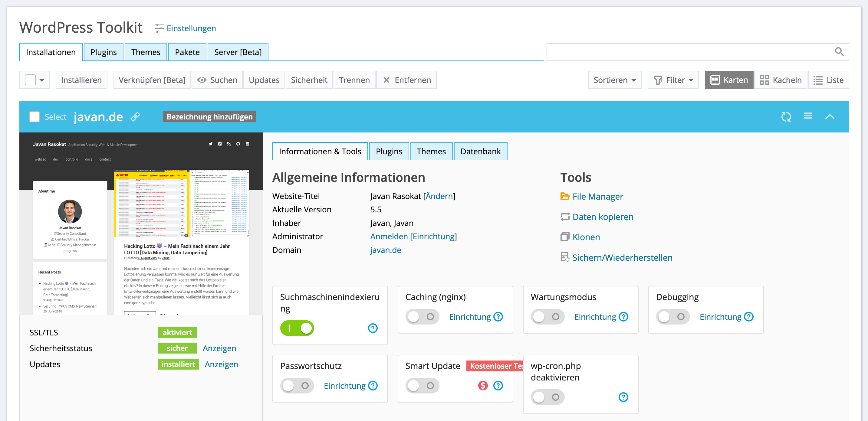Click the RSS feed icon in site preview

coord(229,144)
